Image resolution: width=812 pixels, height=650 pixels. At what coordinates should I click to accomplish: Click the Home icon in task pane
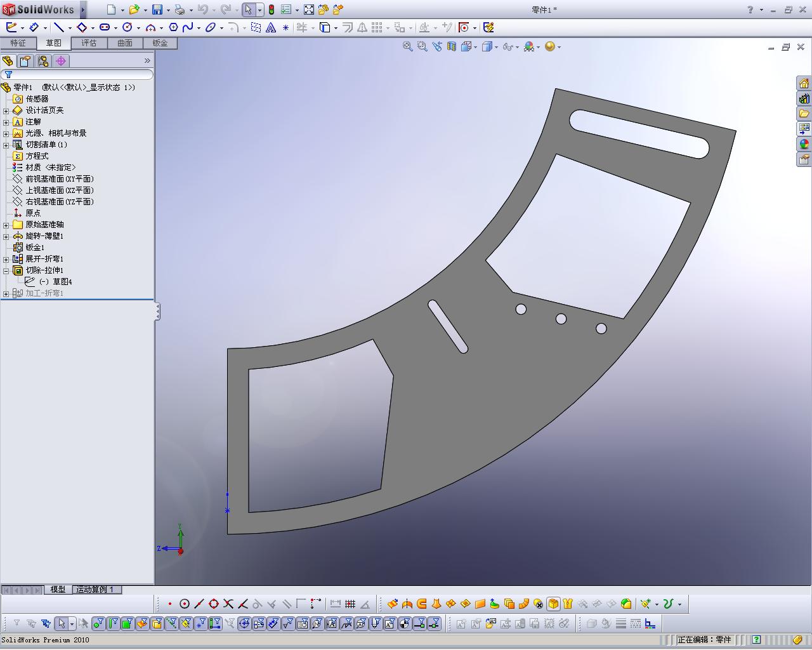[804, 84]
